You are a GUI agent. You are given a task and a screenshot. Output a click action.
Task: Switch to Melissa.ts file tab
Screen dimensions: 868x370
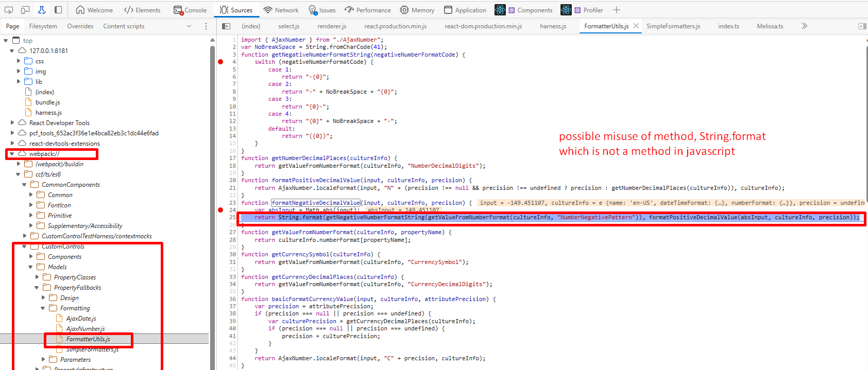click(770, 26)
